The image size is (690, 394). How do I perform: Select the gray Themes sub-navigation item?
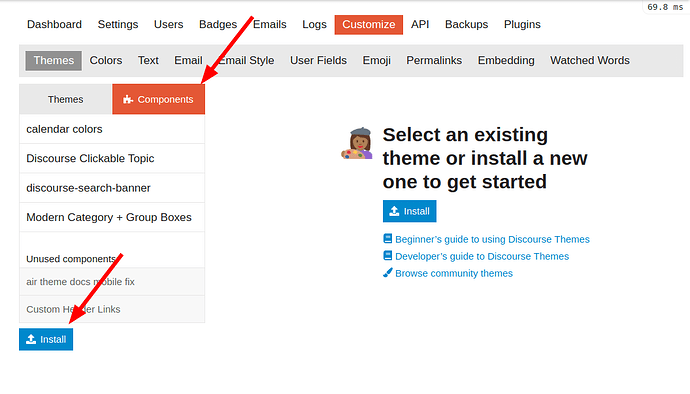coord(54,60)
